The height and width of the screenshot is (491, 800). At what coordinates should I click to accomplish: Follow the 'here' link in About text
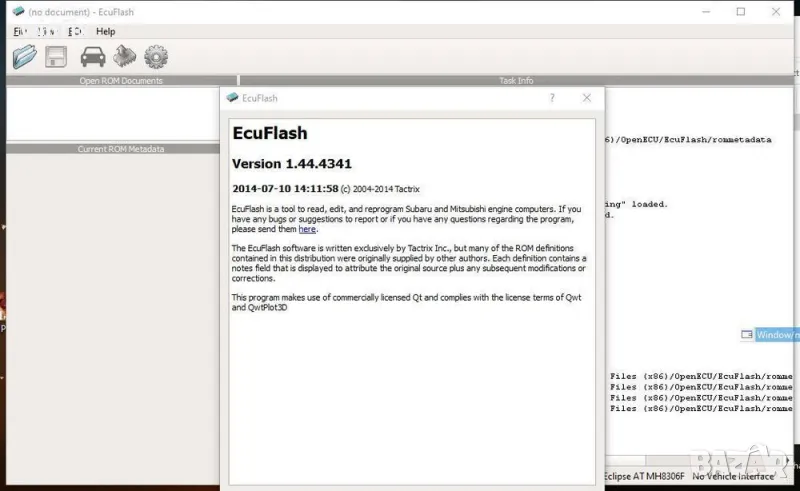[x=307, y=229]
